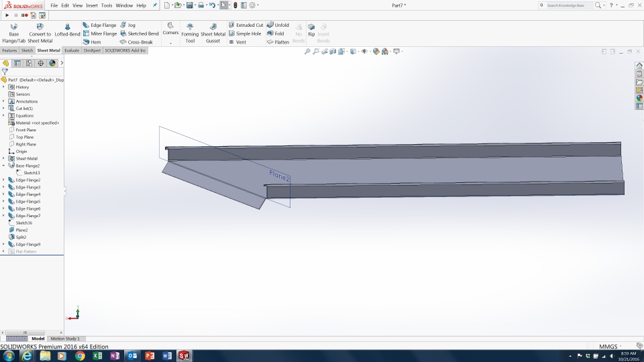Click the Print toolbar icon
The height and width of the screenshot is (362, 644).
pyautogui.click(x=201, y=5)
